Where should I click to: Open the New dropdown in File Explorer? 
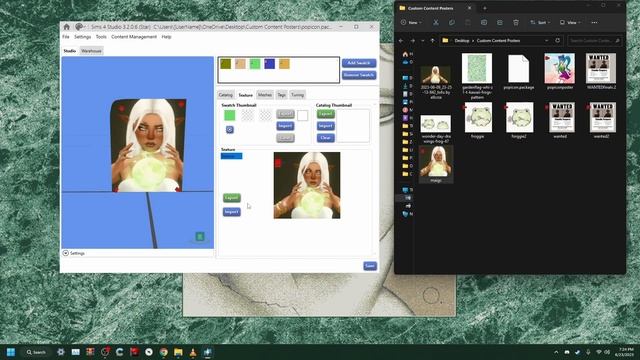411,22
